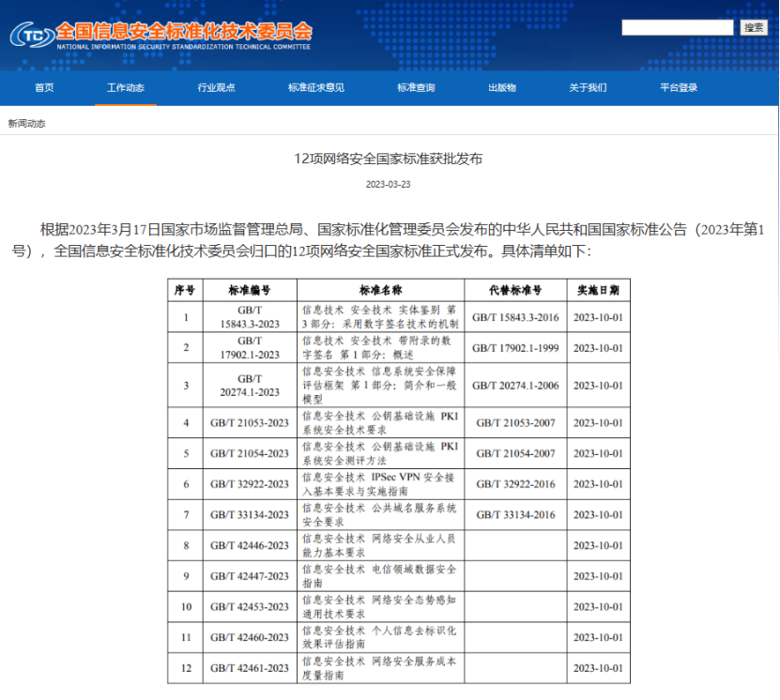Click the 新闻动态 breadcrumb link

pyautogui.click(x=26, y=122)
